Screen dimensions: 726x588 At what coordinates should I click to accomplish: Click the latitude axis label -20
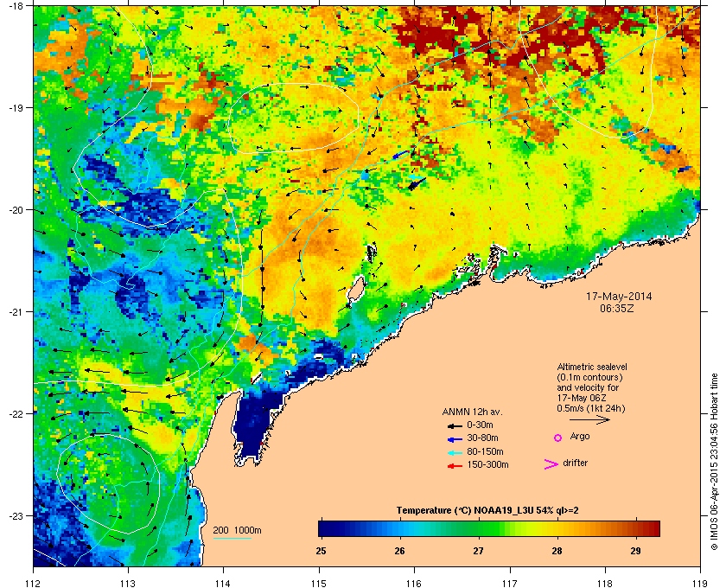tap(16, 210)
